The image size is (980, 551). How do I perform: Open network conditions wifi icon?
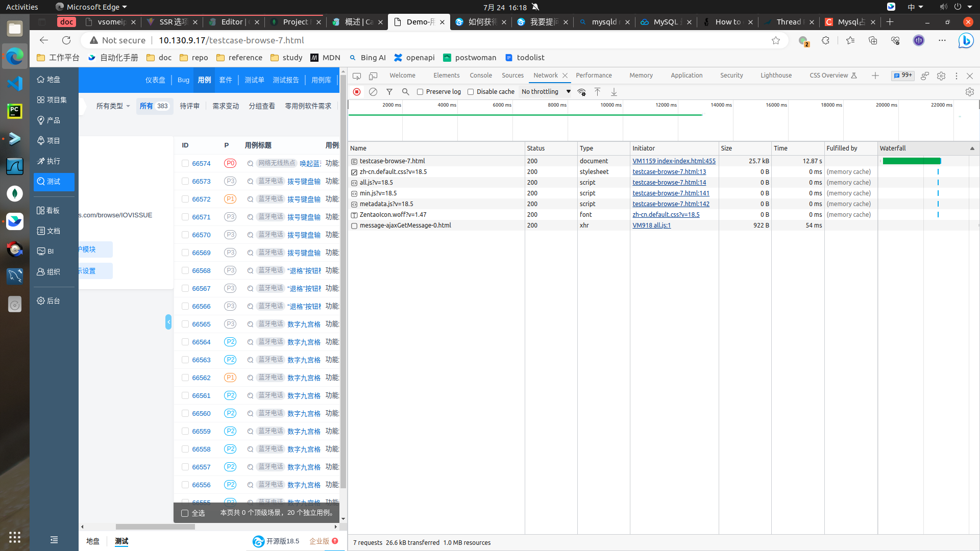(x=581, y=92)
